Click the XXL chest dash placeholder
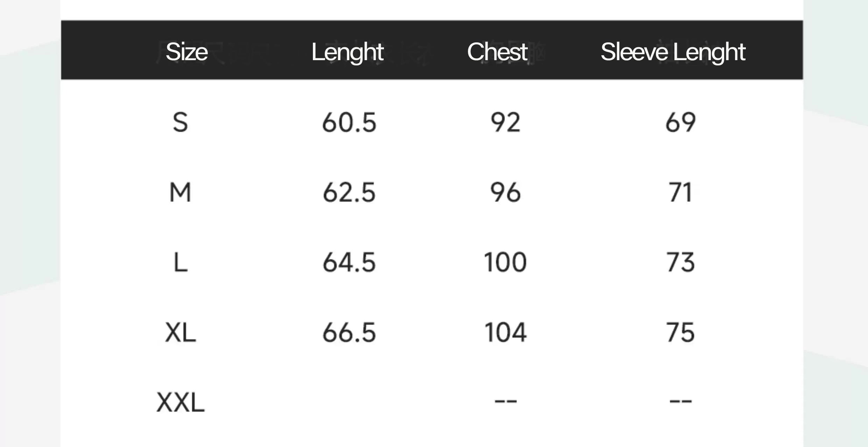868x447 pixels. (x=505, y=401)
